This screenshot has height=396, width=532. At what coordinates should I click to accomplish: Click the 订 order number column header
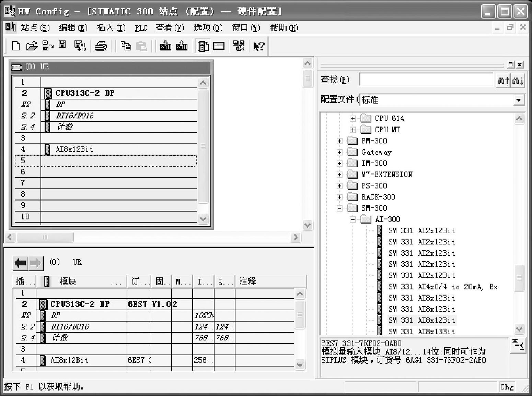[139, 282]
